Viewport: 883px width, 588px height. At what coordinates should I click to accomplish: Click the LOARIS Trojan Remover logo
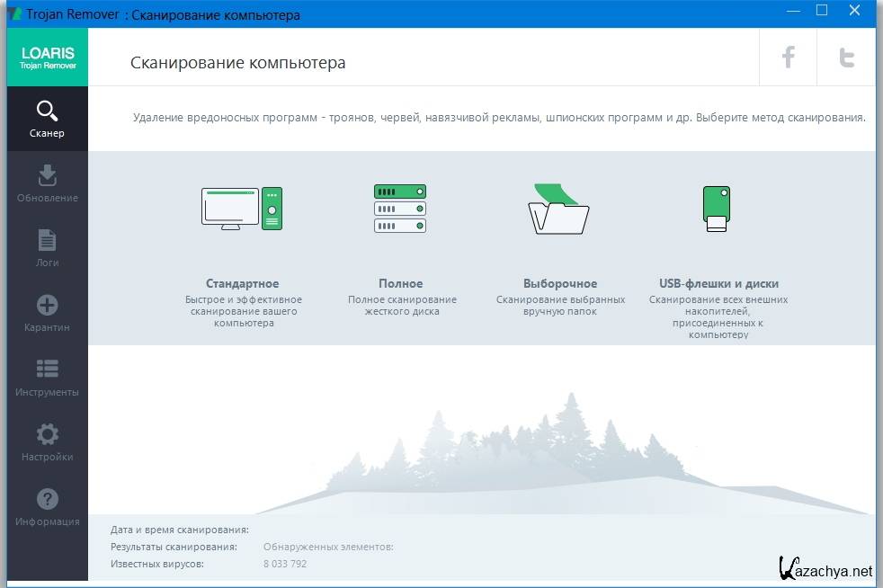pos(47,58)
